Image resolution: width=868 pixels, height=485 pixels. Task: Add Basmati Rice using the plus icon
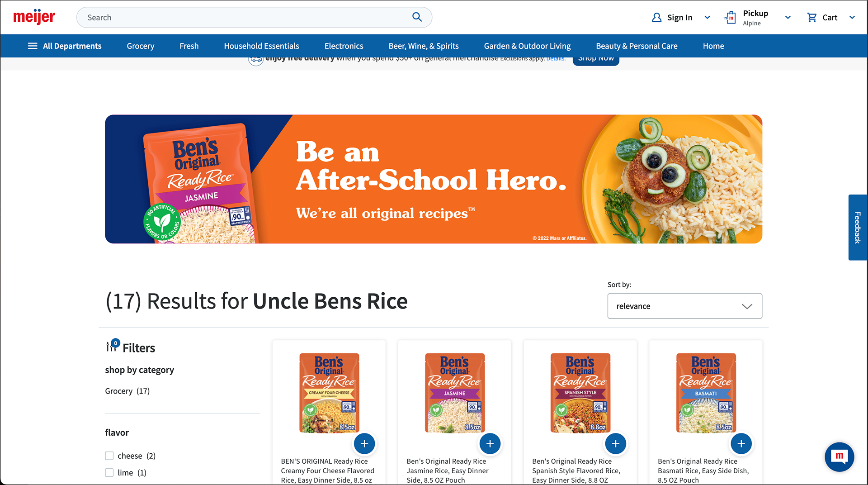(x=741, y=444)
